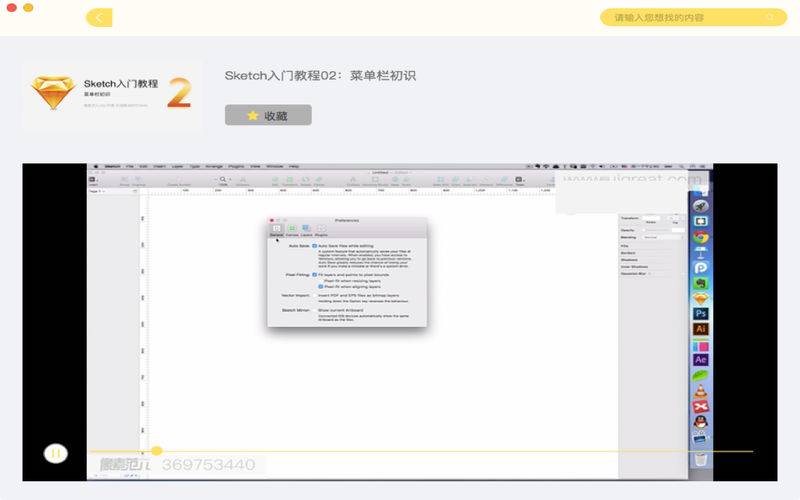Enable Insert PDF and EPS as bitmap layers

(314, 295)
